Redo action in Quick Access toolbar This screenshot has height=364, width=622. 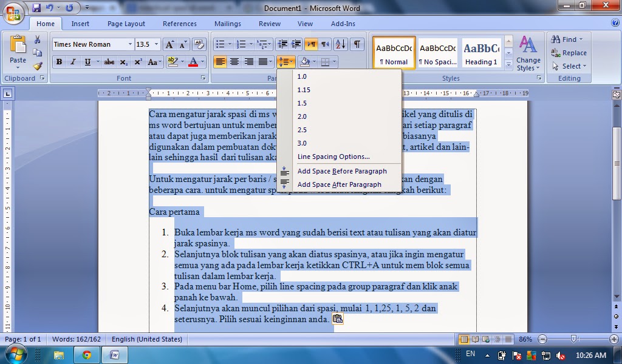coord(69,7)
